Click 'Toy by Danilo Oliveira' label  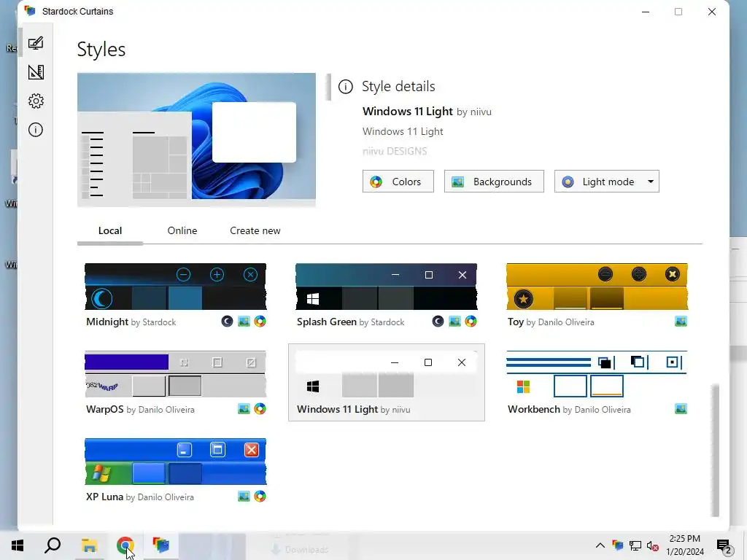551,322
